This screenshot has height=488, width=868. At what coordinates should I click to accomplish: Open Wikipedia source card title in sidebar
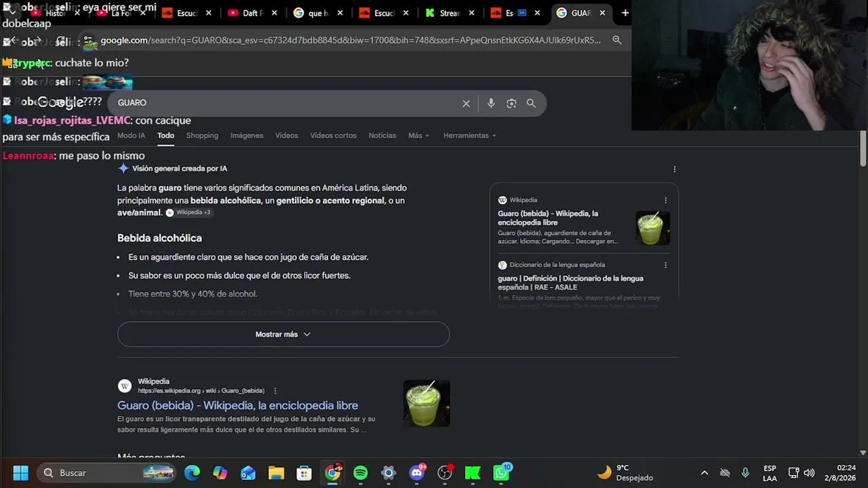(548, 218)
